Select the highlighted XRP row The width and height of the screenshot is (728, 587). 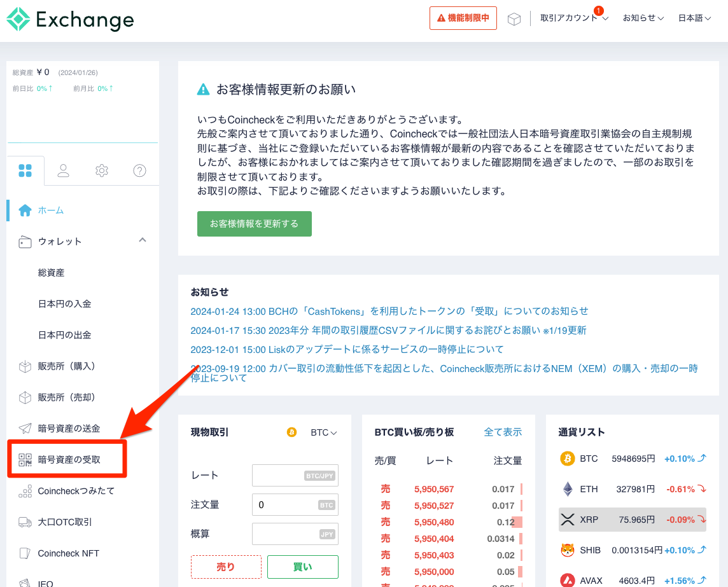[x=633, y=519]
